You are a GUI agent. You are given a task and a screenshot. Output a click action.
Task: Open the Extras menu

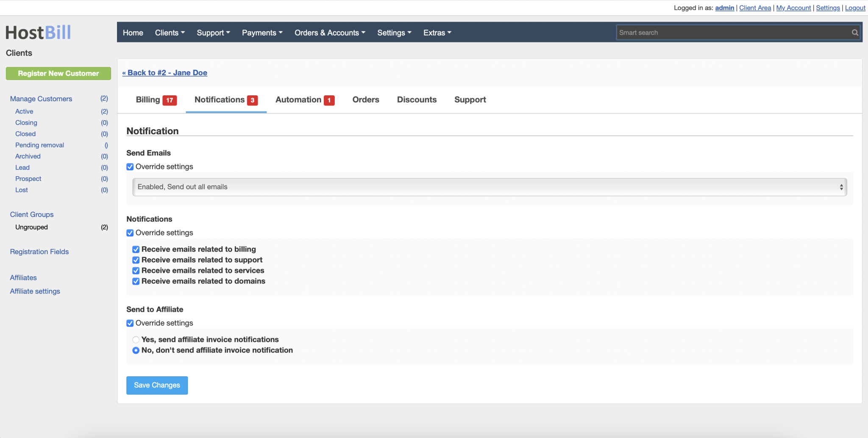[x=437, y=33]
